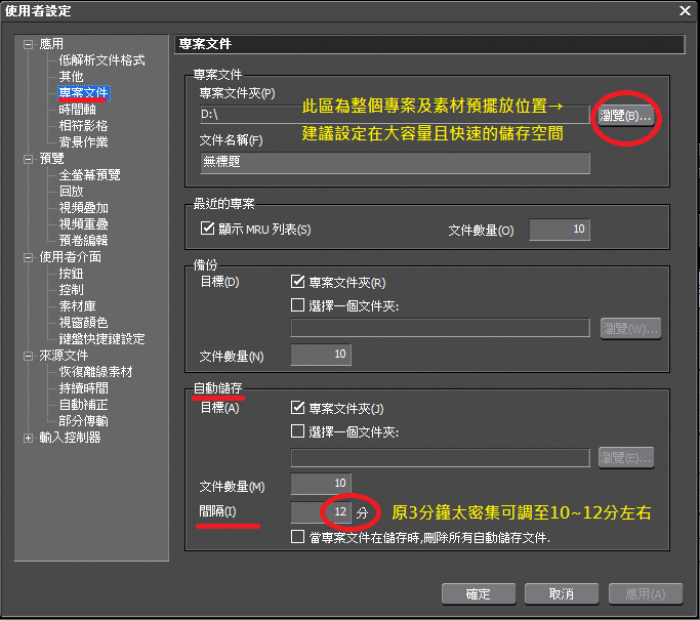Click the 瀏覽(B) project folder button
Viewport: 700px width, 620px height.
625,116
